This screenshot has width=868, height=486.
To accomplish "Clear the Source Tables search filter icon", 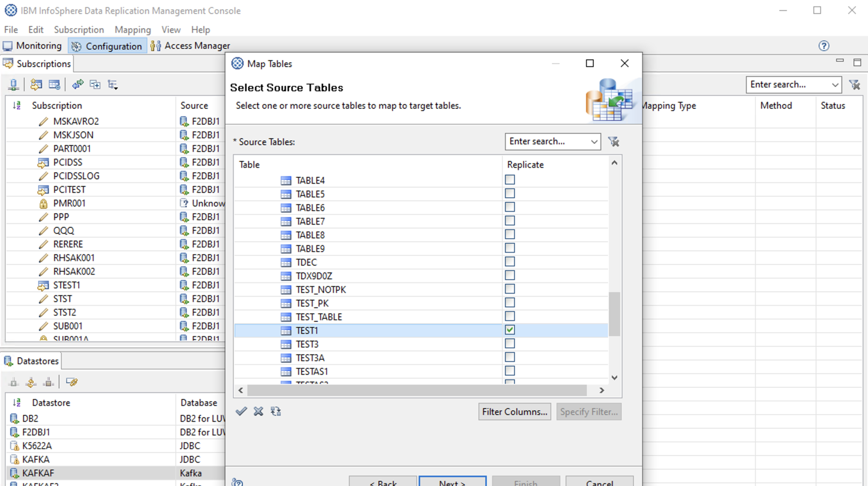I will 614,142.
